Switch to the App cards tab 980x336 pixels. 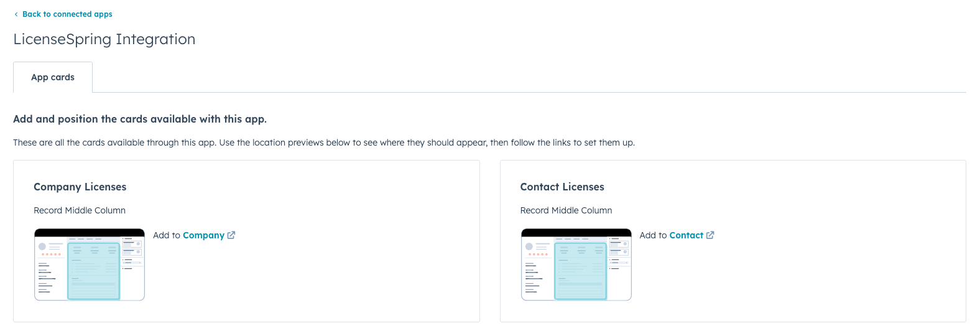53,77
